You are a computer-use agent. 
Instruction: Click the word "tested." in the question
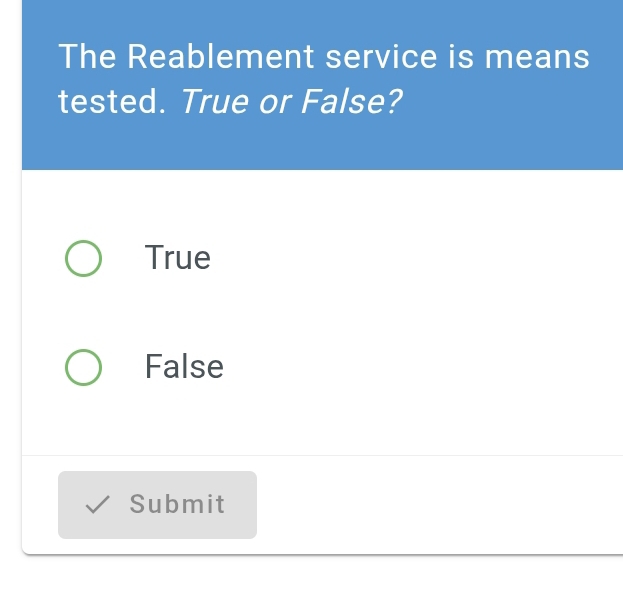(112, 102)
